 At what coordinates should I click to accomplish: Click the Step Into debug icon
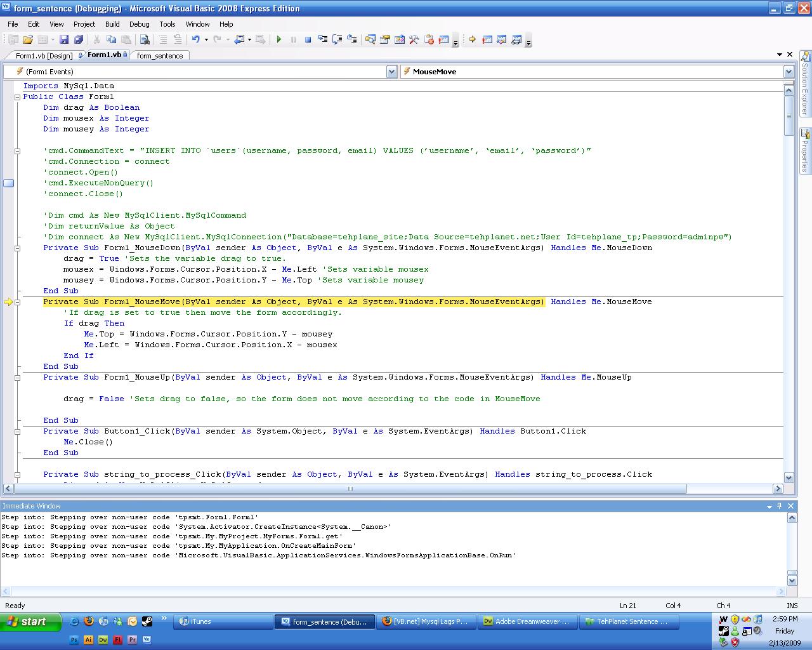322,39
